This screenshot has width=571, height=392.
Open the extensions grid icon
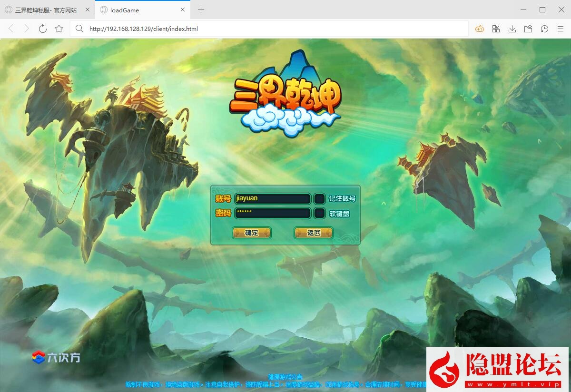496,29
